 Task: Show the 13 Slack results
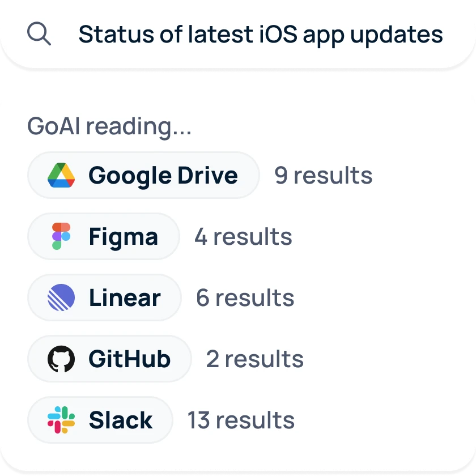[240, 419]
